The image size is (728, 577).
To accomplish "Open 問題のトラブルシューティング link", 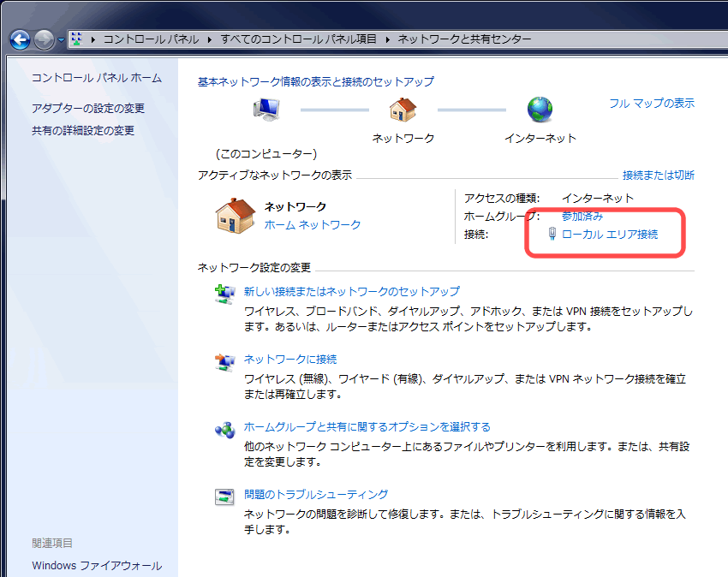I will [316, 494].
